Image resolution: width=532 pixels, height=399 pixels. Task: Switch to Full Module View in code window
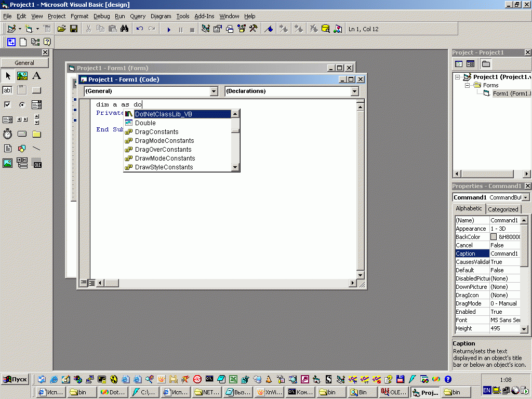pyautogui.click(x=91, y=283)
